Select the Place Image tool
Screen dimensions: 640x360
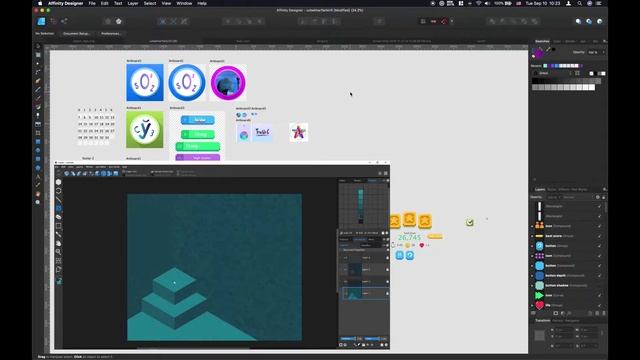pos(38,124)
